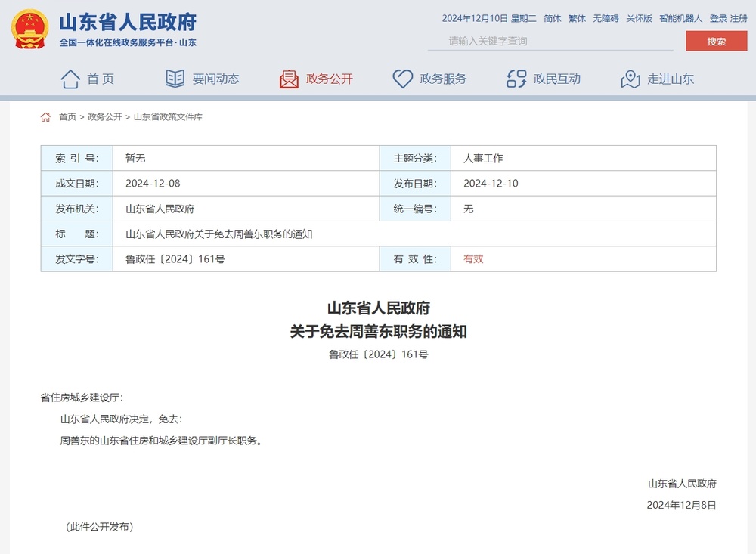Viewport: 756px width, 554px height.
Task: Click the signature 山东省人民政府 at bottom right
Action: 682,484
